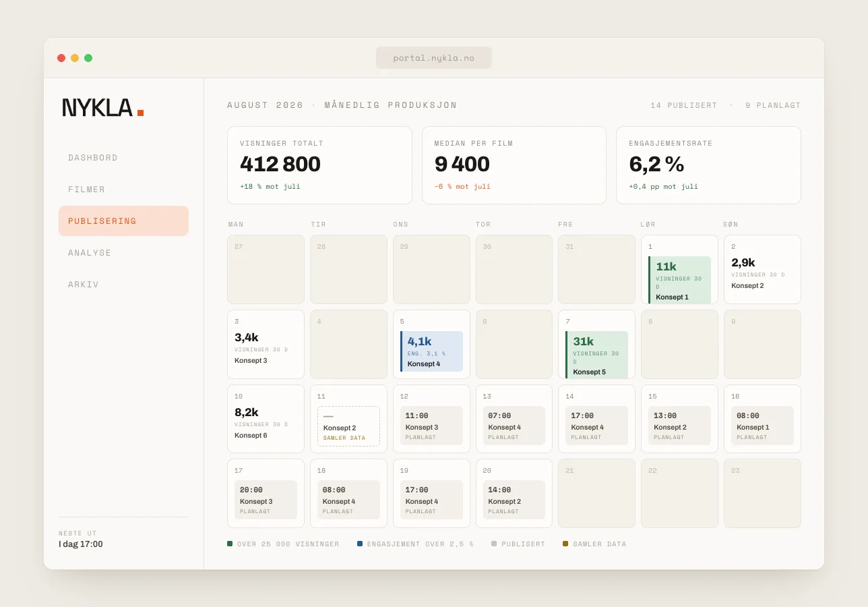Select the 17:00 Konsept 4 slot on day 14
868x607 pixels.
pos(596,426)
